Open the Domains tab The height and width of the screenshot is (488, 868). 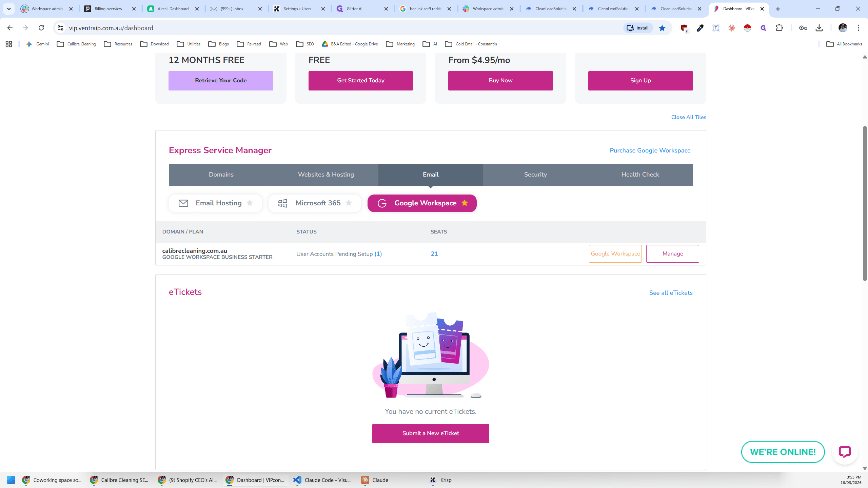(x=221, y=175)
